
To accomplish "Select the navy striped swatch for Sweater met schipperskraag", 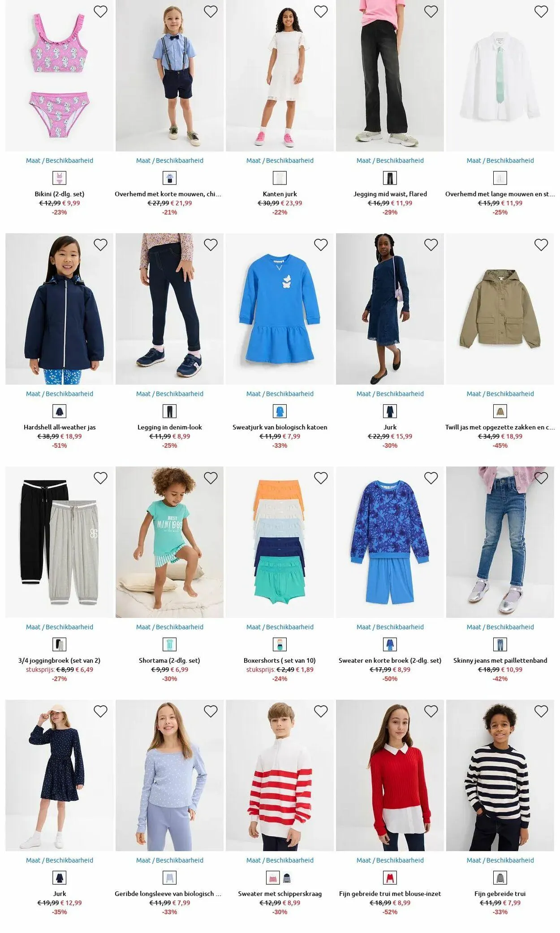I will point(287,877).
